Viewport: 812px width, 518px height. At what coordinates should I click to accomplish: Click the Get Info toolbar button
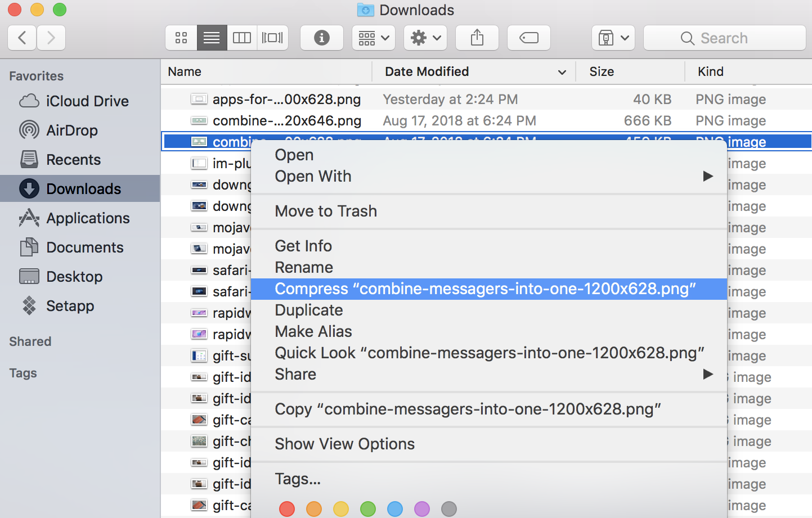click(x=321, y=38)
